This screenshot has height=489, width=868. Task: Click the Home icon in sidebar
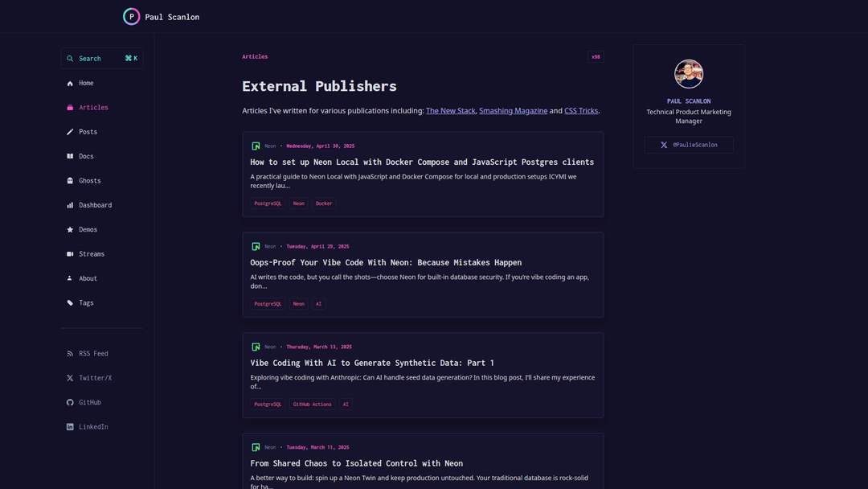pos(70,84)
